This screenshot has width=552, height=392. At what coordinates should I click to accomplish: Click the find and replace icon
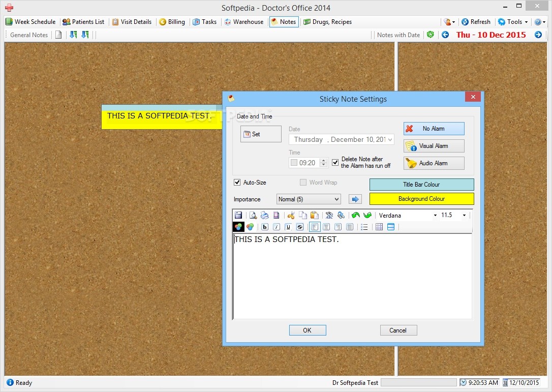pos(341,215)
